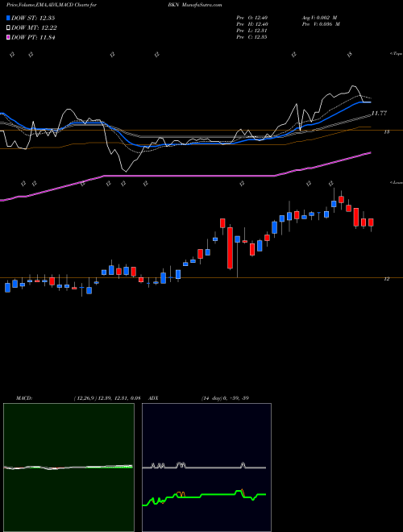The image size is (403, 532).
Task: Click the '11.77' price label beside the EMA lines
Action: click(x=379, y=114)
